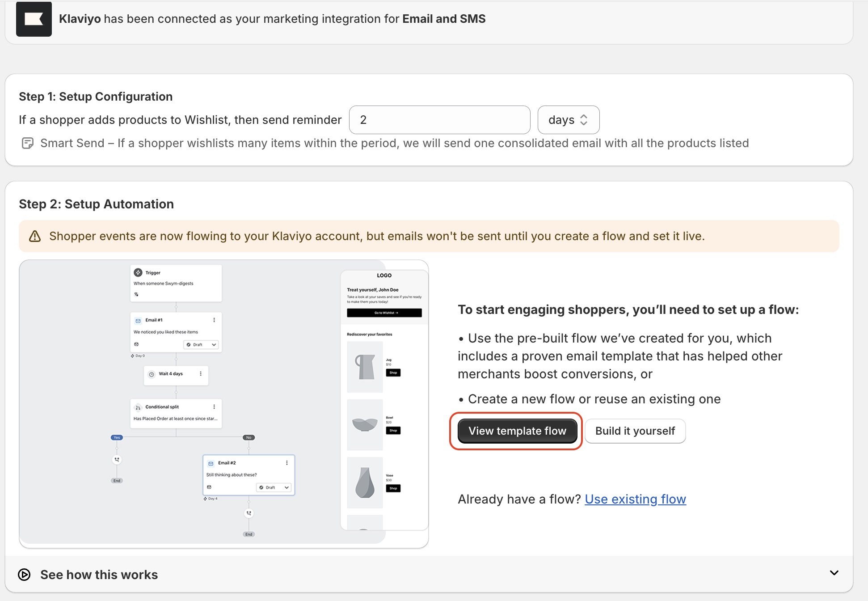868x601 pixels.
Task: Click the flow preview thumbnail image
Action: 224,404
